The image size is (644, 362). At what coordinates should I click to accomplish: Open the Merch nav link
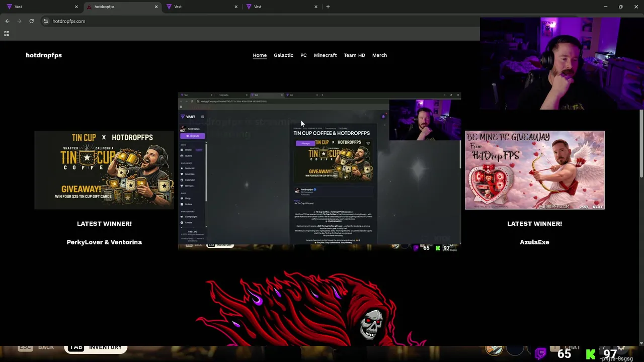[379, 55]
